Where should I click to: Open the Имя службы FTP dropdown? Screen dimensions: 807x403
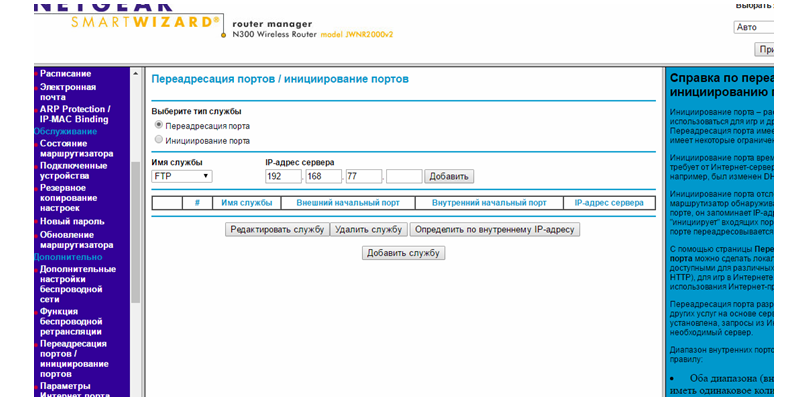tap(182, 177)
